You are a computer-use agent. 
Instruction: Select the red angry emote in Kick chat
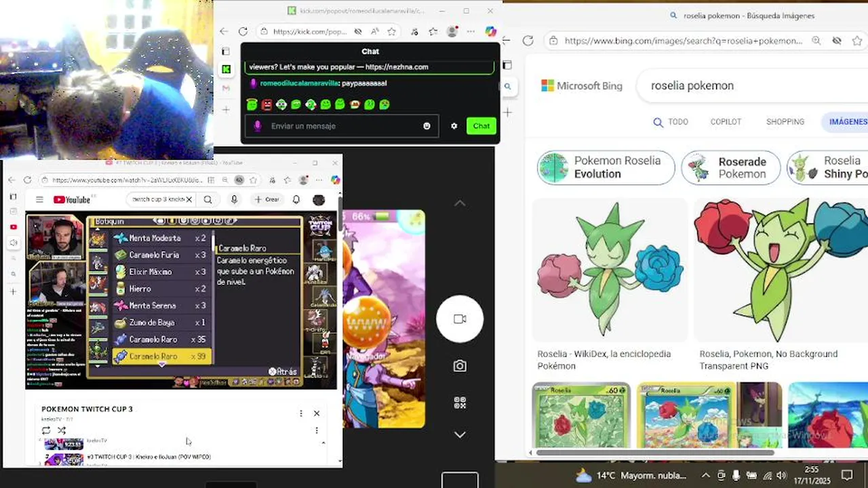pyautogui.click(x=267, y=104)
